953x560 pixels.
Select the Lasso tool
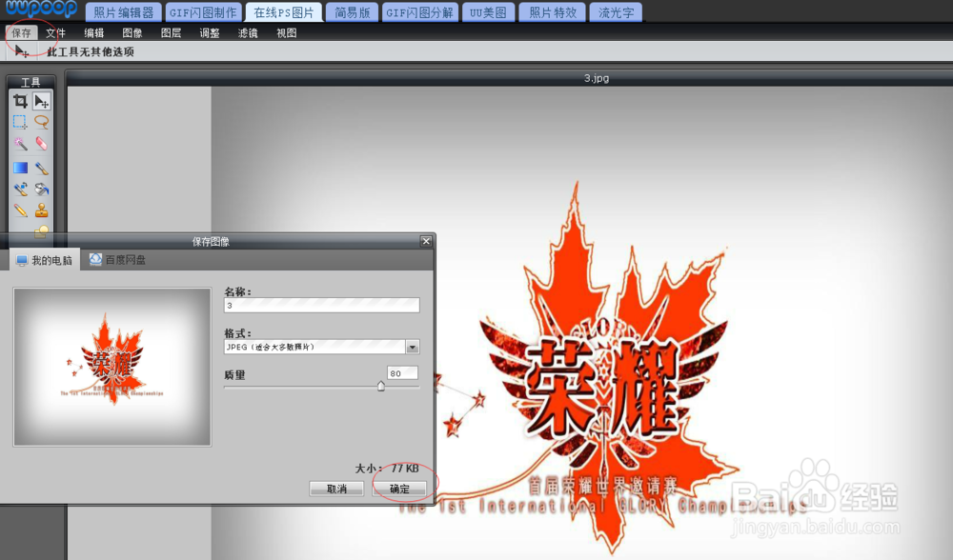tap(41, 122)
